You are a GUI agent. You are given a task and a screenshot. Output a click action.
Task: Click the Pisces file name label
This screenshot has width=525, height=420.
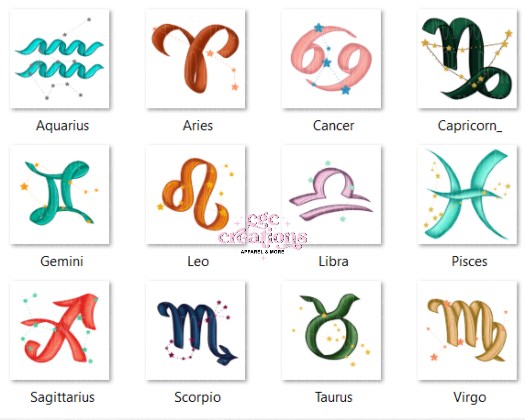(x=469, y=261)
